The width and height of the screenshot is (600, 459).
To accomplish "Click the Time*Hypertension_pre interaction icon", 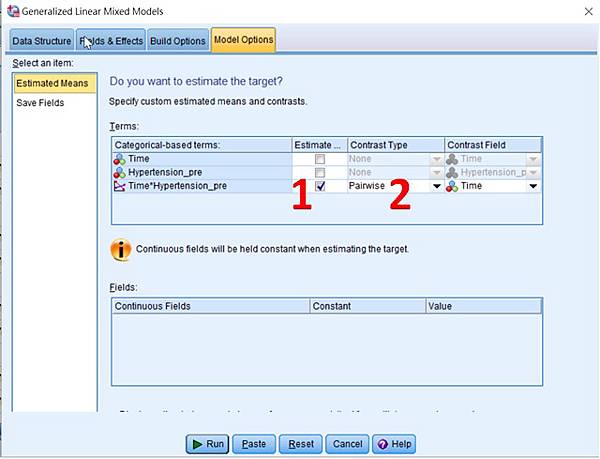I will [119, 186].
